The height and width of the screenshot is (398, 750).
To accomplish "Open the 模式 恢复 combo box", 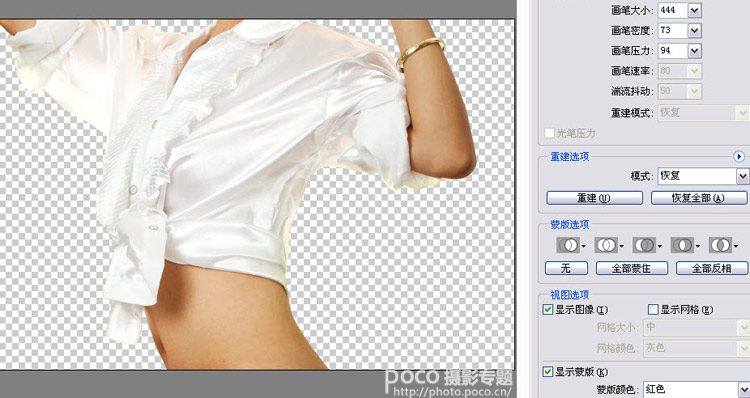I will pos(703,176).
